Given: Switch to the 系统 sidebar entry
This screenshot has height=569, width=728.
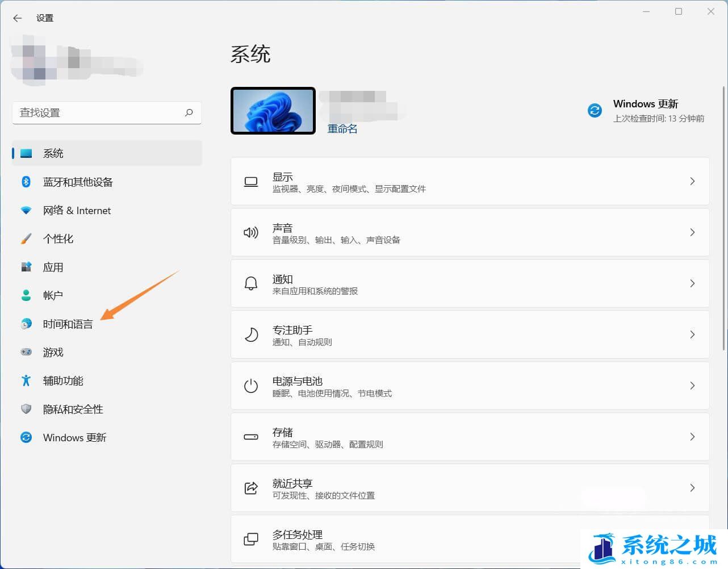Looking at the screenshot, I should [x=53, y=153].
